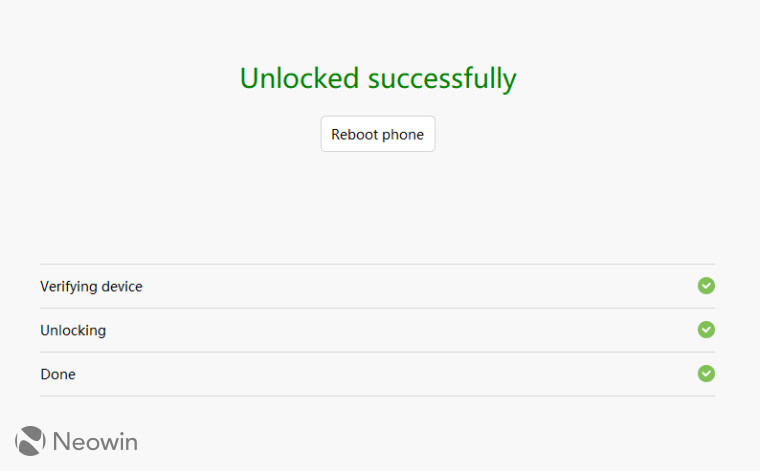Image resolution: width=760 pixels, height=471 pixels.
Task: Select the Verifying device step label
Action: pyautogui.click(x=91, y=286)
